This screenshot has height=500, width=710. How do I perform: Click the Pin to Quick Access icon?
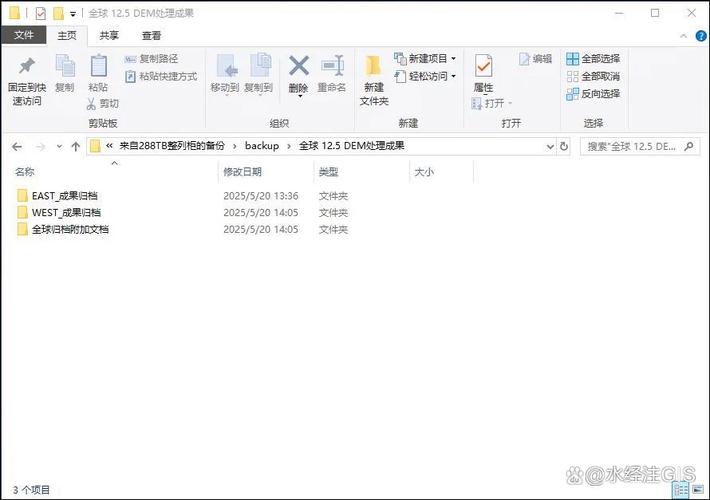[27, 66]
